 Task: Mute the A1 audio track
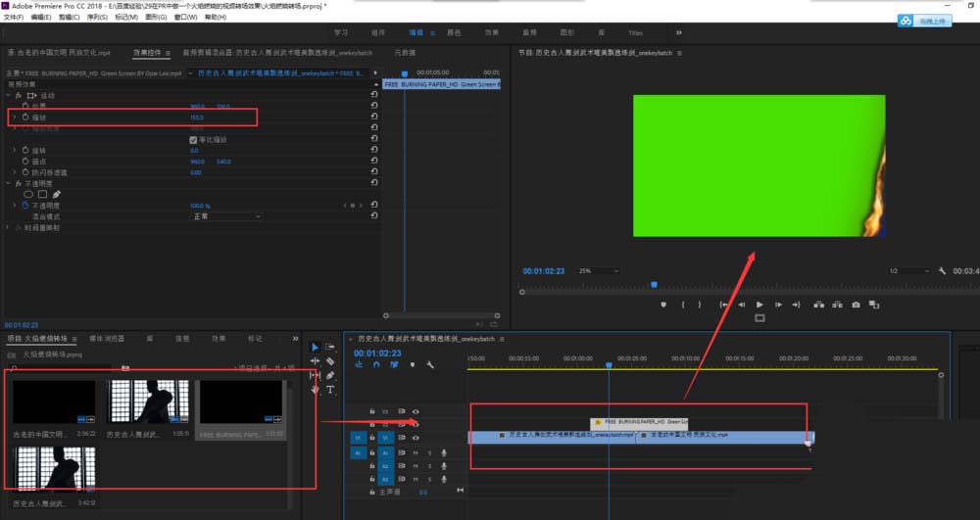416,452
